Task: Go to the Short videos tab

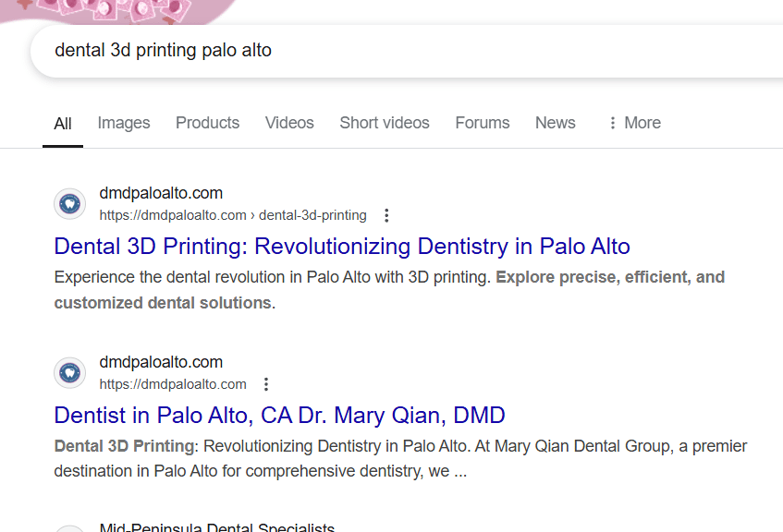Action: (385, 123)
